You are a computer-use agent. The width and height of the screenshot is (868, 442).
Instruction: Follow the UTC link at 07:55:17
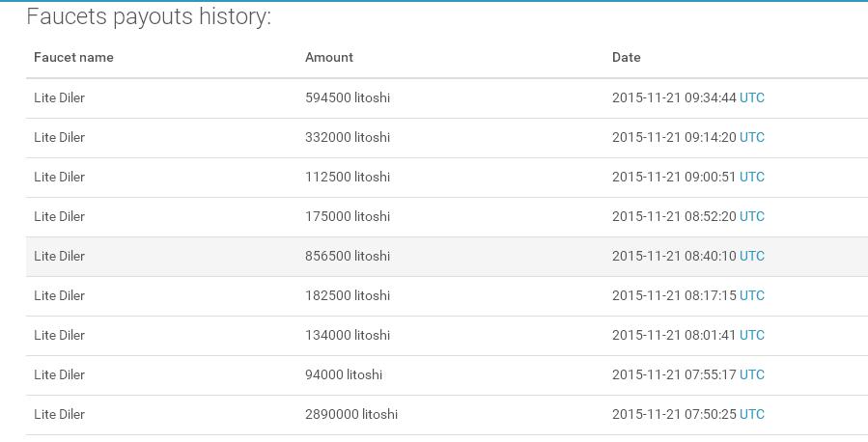click(x=752, y=374)
